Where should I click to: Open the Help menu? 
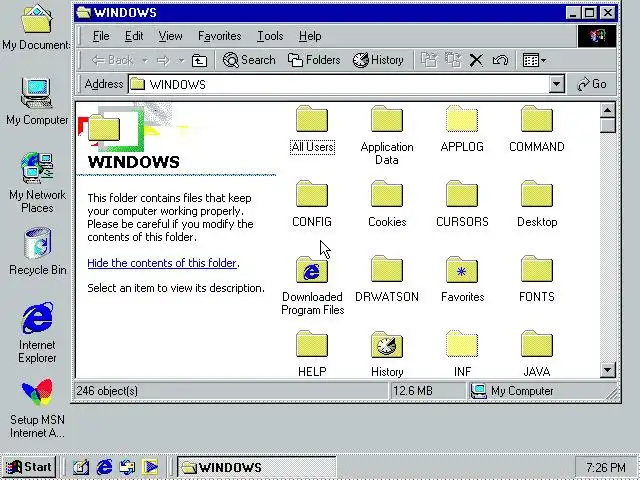(x=310, y=36)
